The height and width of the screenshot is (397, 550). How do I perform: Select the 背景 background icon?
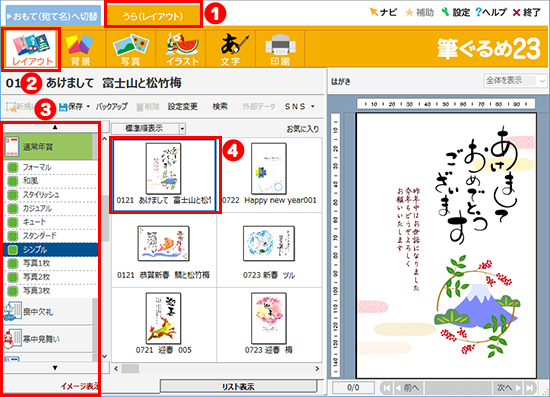pos(80,49)
